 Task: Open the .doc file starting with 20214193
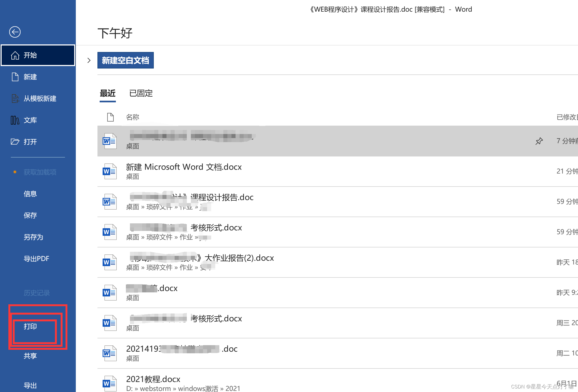[x=338, y=353]
